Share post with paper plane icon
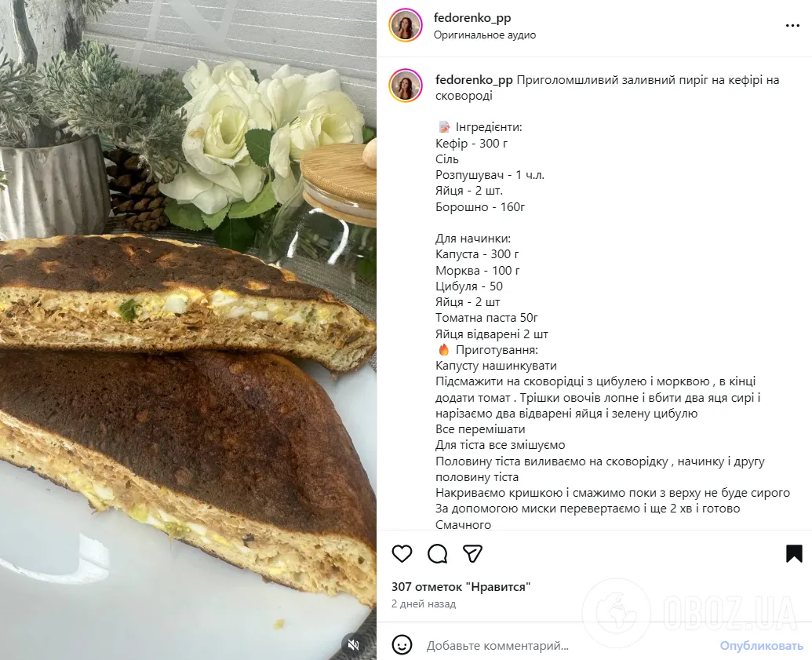This screenshot has width=812, height=660. click(x=473, y=554)
